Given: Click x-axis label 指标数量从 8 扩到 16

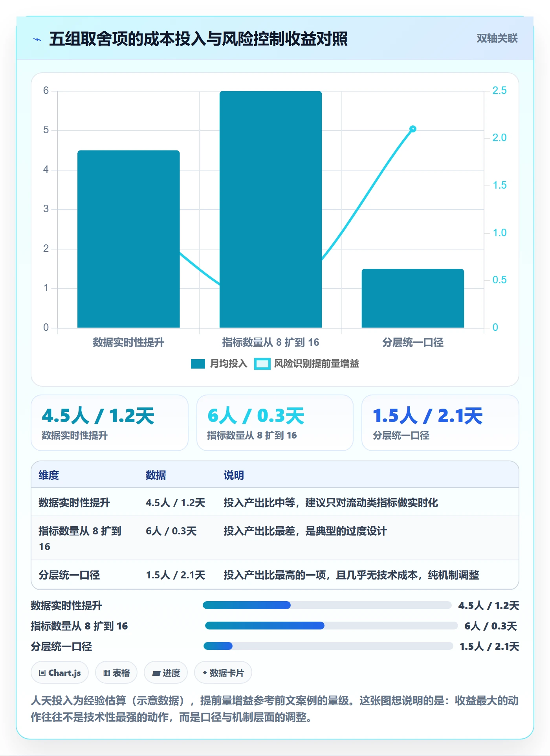Looking at the screenshot, I should pos(271,343).
